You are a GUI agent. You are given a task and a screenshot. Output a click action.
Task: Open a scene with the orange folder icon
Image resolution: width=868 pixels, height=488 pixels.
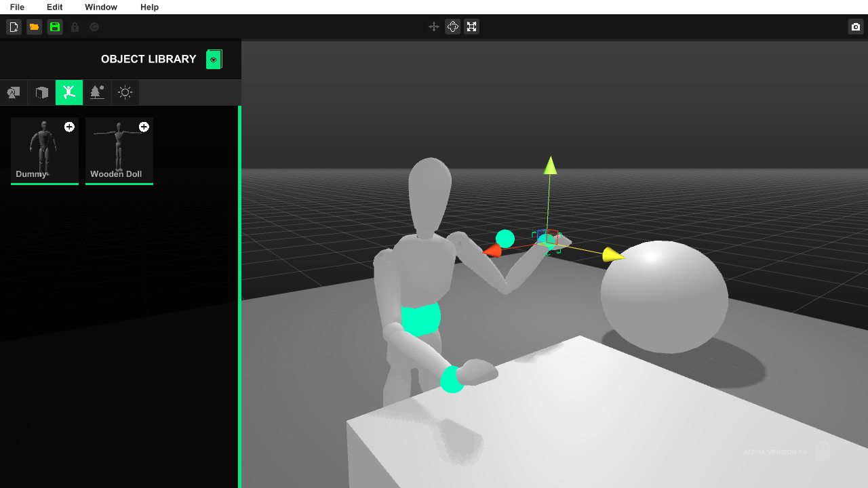point(34,27)
